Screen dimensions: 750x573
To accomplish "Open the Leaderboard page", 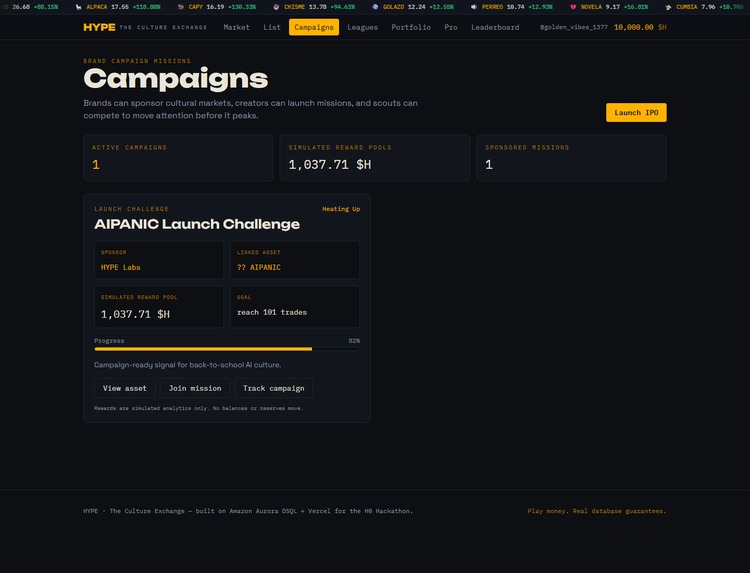I will coord(495,27).
